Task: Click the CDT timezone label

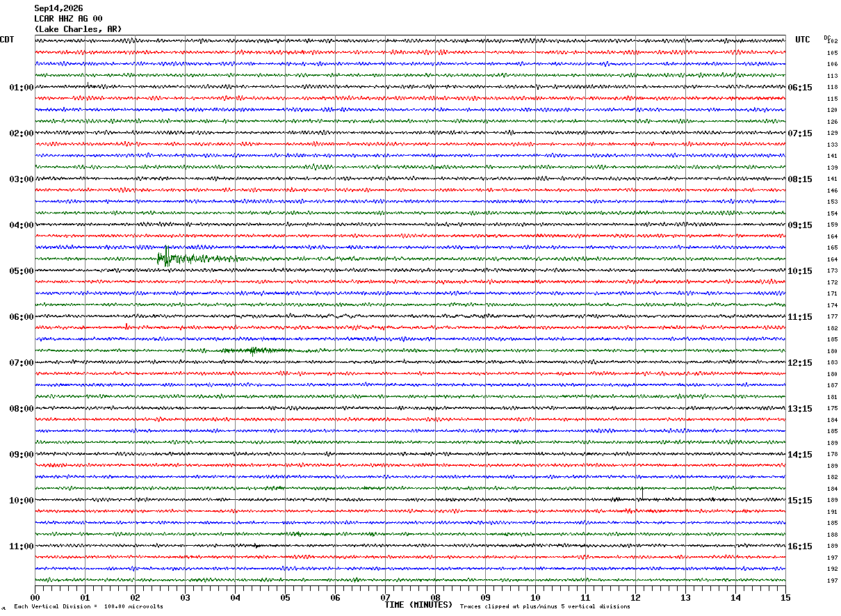Action: tap(7, 40)
